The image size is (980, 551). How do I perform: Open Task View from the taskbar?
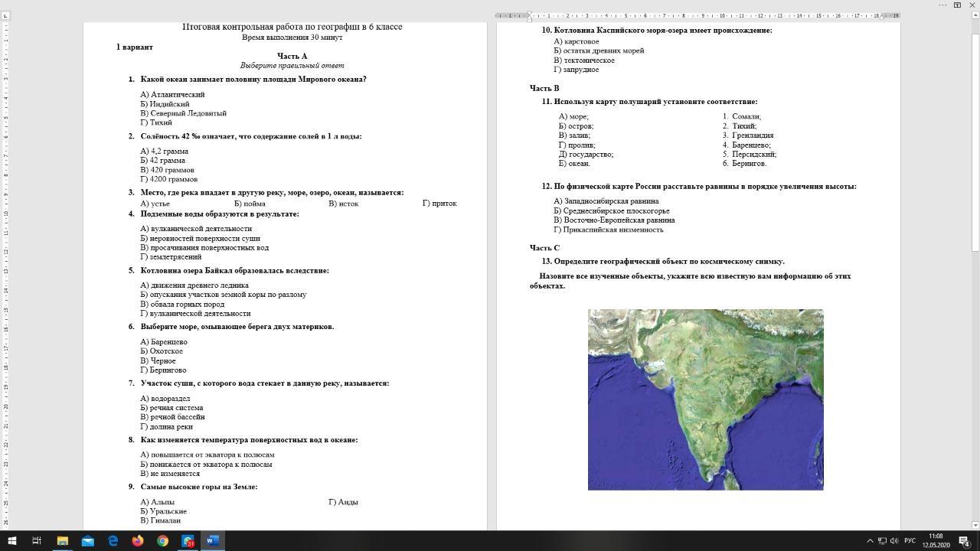click(x=36, y=541)
